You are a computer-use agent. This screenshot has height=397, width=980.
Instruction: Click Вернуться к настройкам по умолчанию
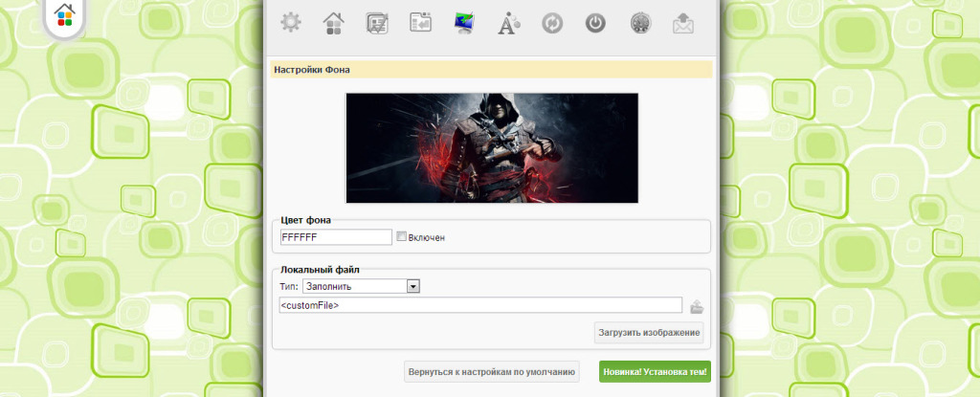coord(491,371)
